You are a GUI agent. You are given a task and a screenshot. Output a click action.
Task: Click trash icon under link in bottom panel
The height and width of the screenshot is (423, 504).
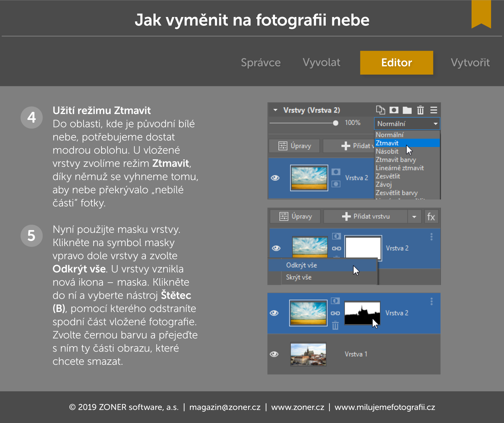point(335,325)
